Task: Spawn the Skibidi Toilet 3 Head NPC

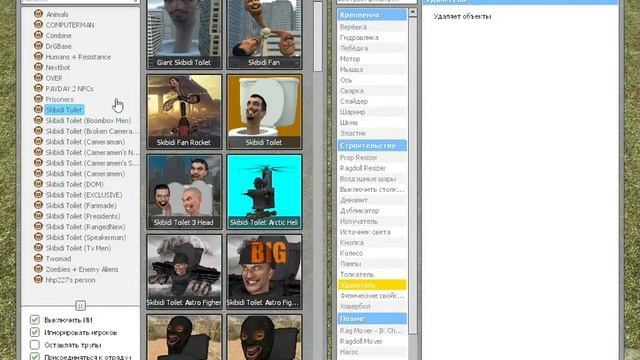Action: pos(184,191)
